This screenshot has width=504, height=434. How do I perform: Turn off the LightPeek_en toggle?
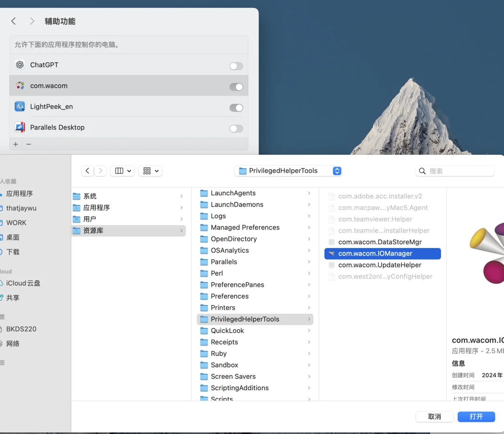[x=237, y=108]
